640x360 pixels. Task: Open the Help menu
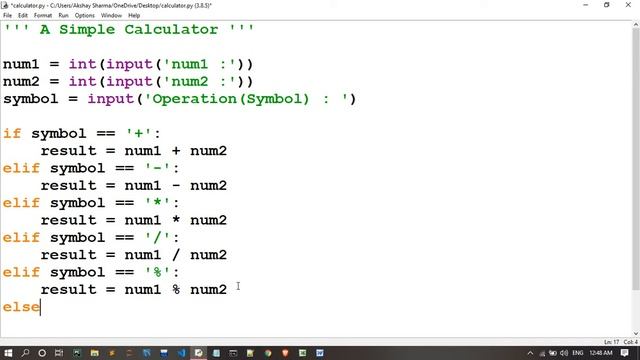(134, 16)
